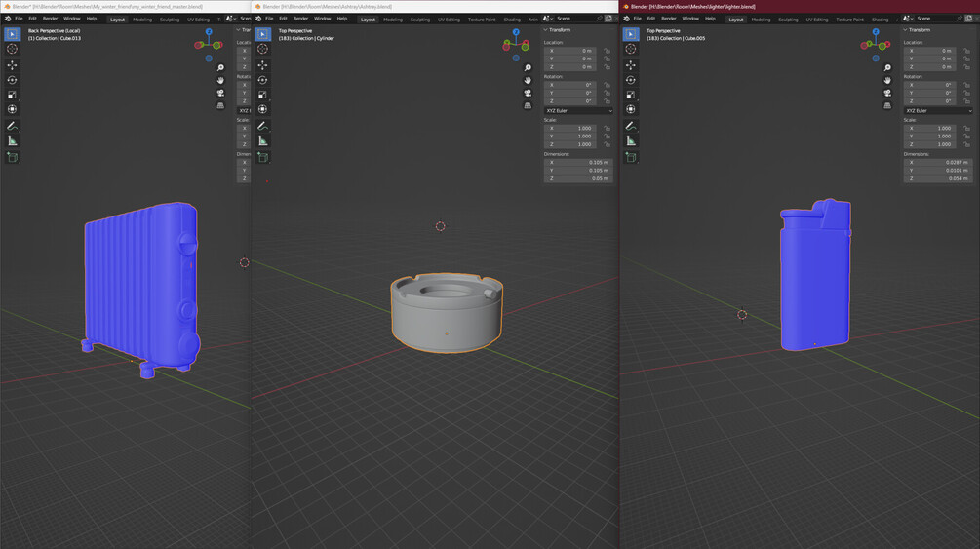Click the Z axis of the lighter navigation gizmo
This screenshot has width=980, height=549.
pyautogui.click(x=876, y=32)
